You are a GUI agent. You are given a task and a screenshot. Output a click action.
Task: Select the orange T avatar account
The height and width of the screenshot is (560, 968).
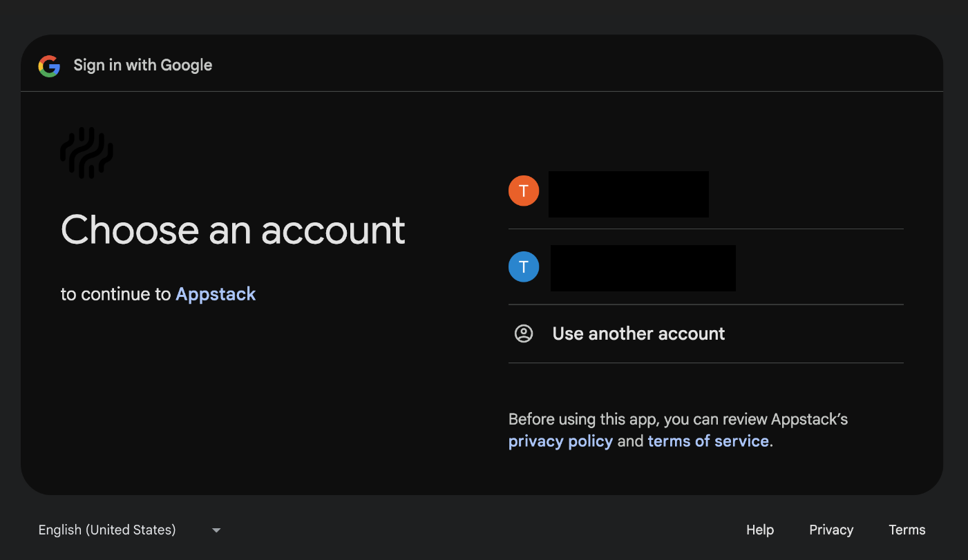pyautogui.click(x=705, y=192)
